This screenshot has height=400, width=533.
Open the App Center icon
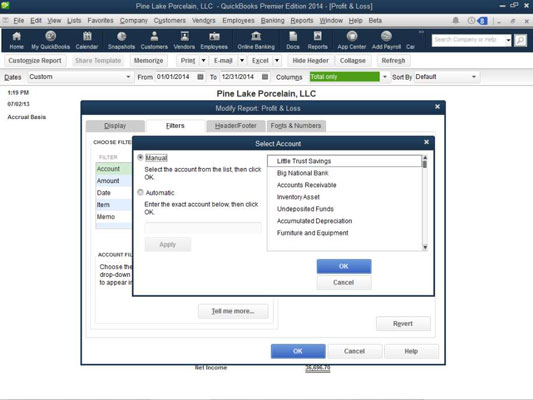click(352, 40)
